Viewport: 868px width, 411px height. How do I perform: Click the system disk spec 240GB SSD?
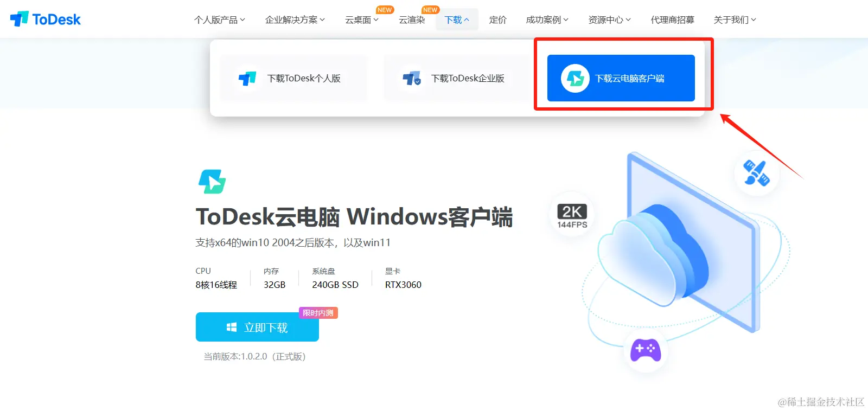(x=335, y=285)
